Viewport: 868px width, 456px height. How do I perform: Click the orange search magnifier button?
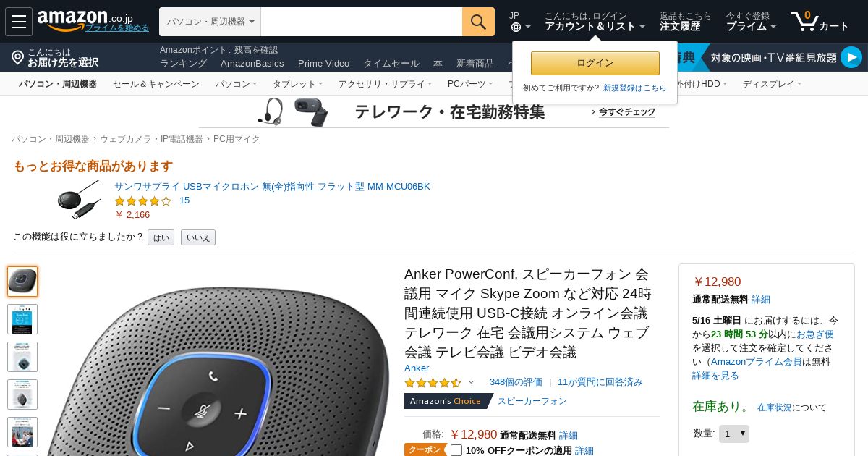pyautogui.click(x=478, y=22)
